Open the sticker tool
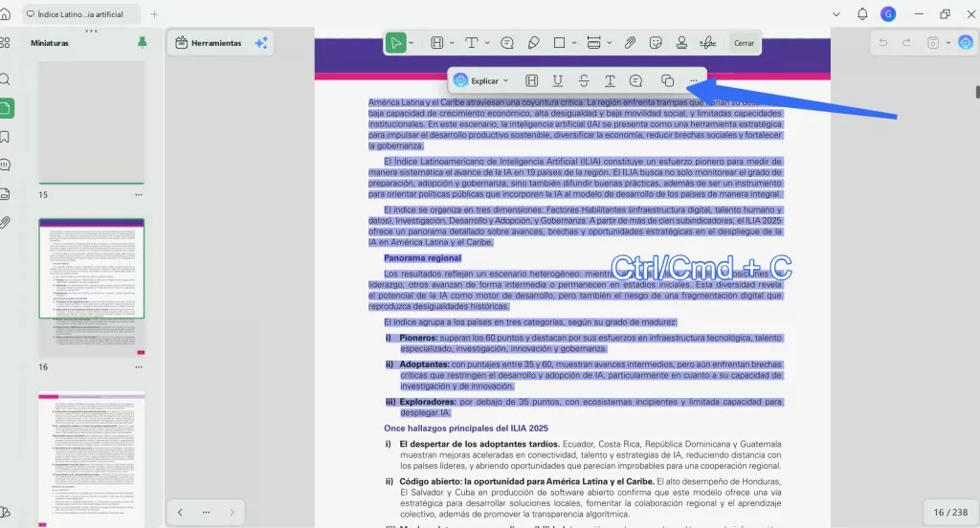This screenshot has height=528, width=980. click(x=656, y=43)
